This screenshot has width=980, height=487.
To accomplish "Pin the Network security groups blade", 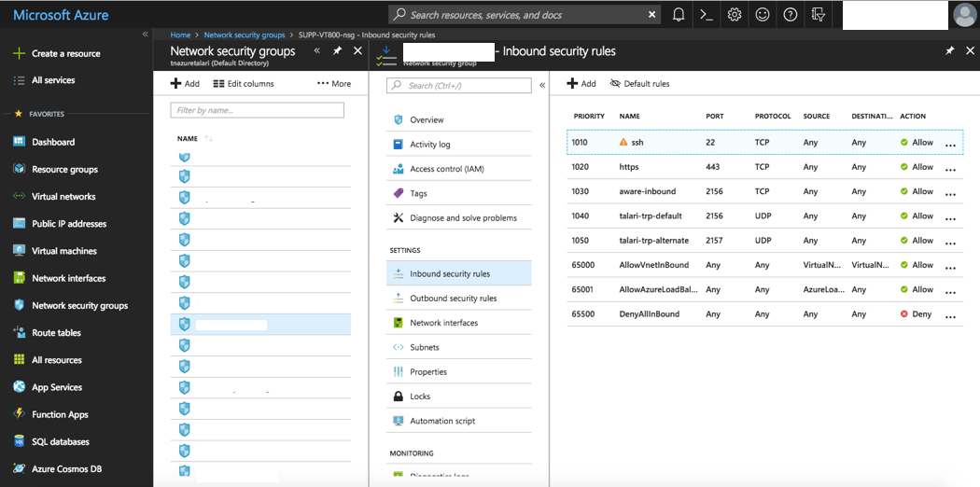I will tap(337, 51).
